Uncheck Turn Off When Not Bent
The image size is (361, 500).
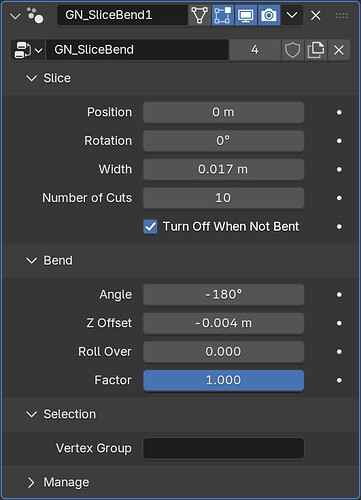point(150,227)
